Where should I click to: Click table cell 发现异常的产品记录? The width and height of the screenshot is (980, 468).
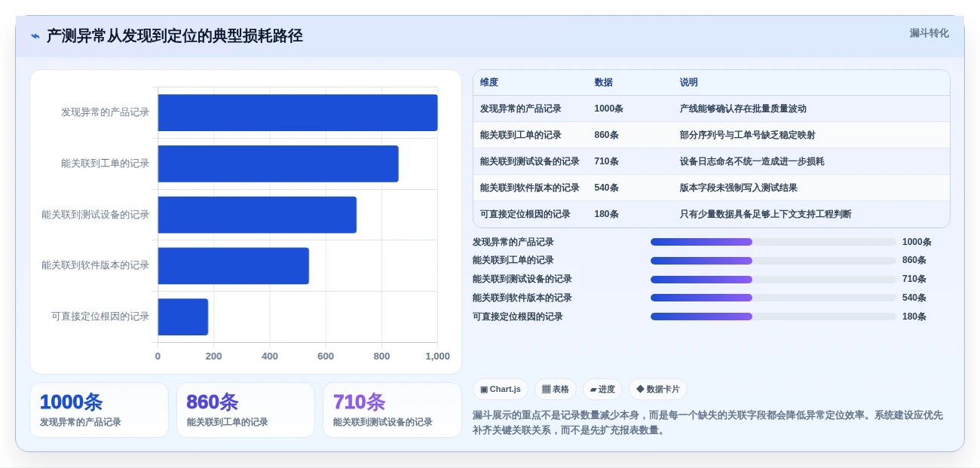click(521, 109)
